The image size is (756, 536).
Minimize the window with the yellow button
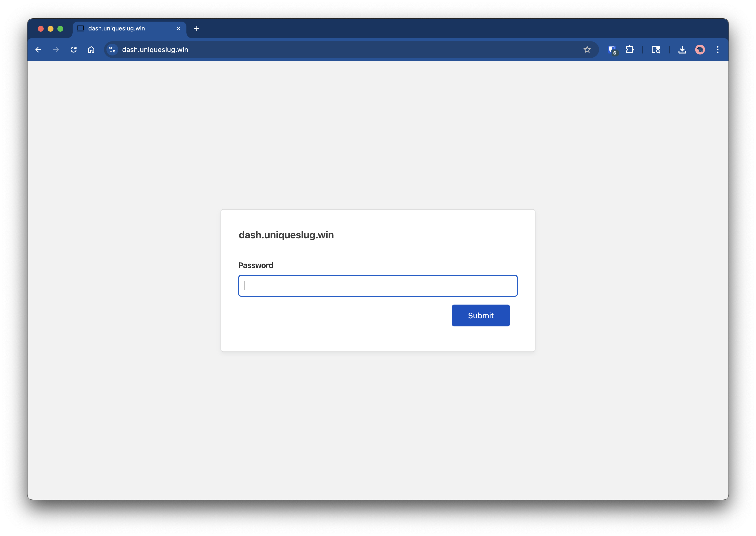tap(51, 29)
